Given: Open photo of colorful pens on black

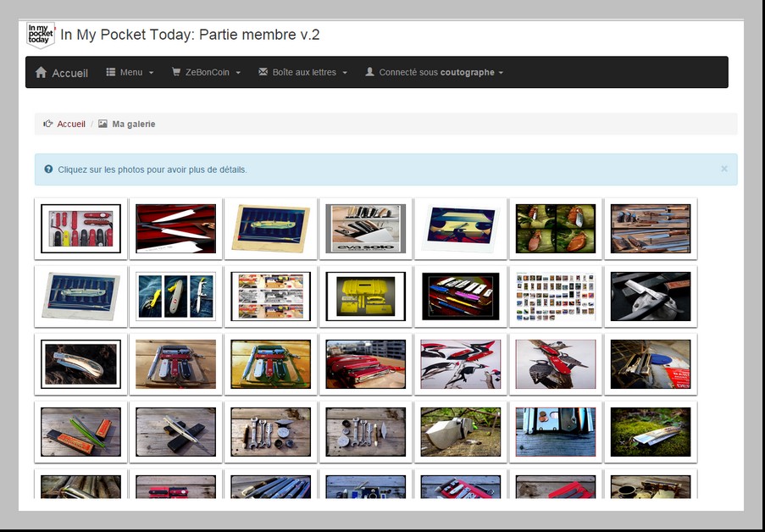Looking at the screenshot, I should [461, 296].
